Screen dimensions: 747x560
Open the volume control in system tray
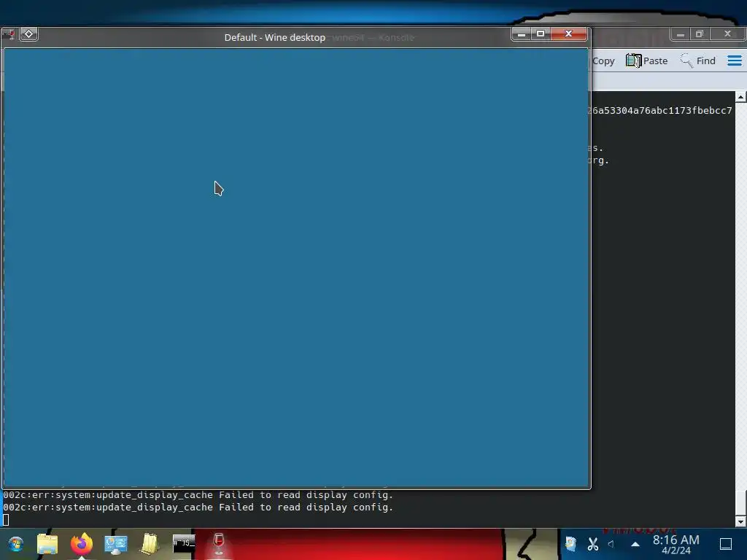pos(611,544)
